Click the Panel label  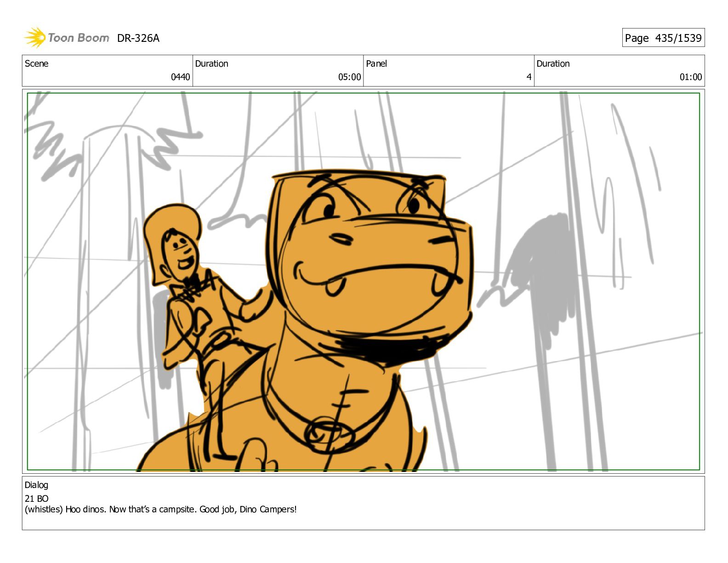tap(376, 63)
